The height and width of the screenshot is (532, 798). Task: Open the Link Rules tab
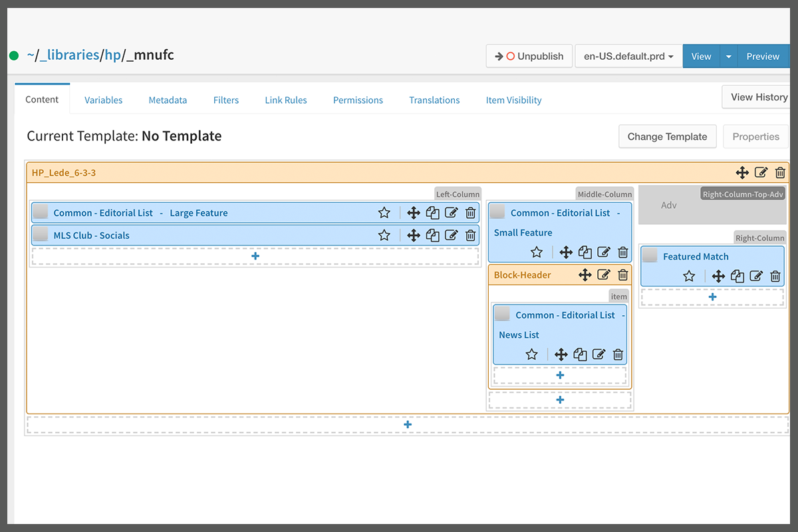[x=286, y=100]
